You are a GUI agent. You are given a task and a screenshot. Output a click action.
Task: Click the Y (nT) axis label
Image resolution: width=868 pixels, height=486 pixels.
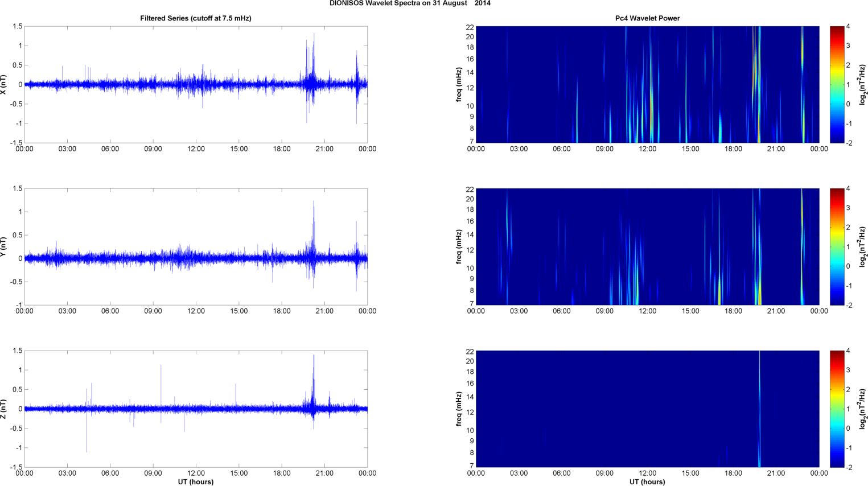tap(4, 246)
